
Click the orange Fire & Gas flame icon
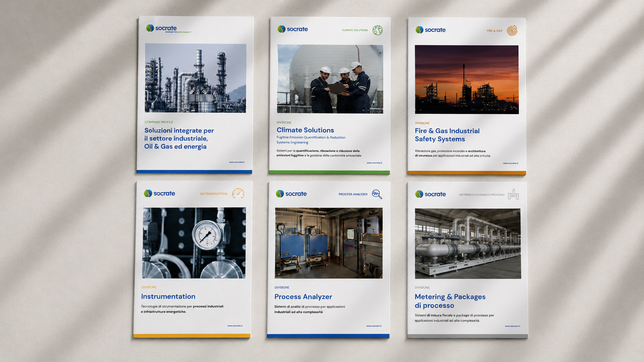[x=512, y=30]
